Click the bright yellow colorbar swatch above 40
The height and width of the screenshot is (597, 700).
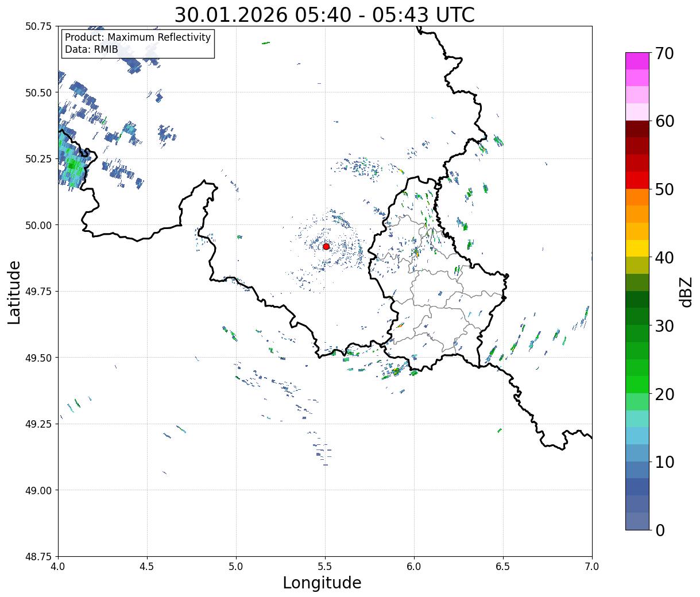637,249
